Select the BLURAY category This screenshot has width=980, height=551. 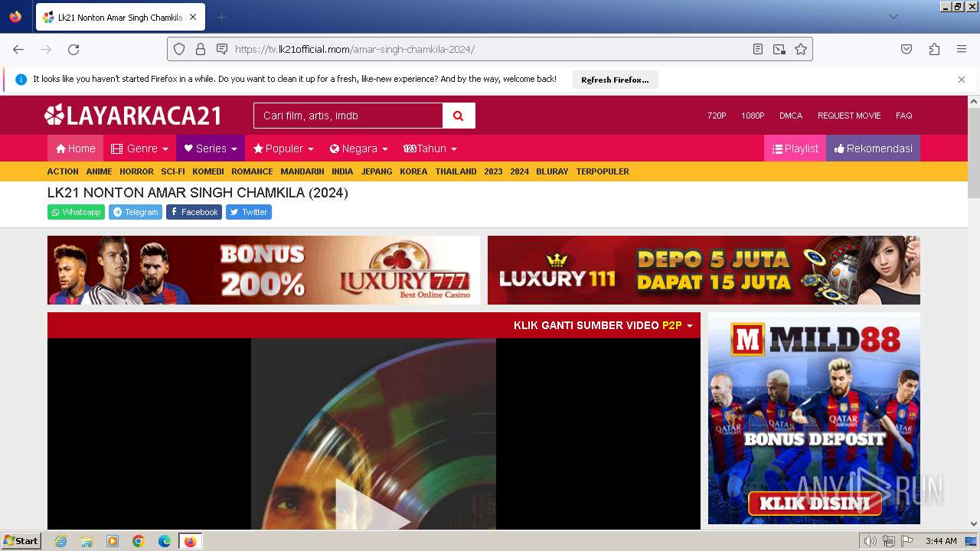(x=552, y=171)
